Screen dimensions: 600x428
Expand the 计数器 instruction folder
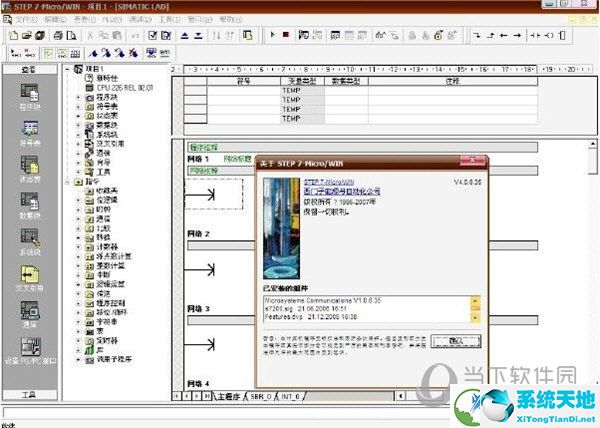(78, 247)
